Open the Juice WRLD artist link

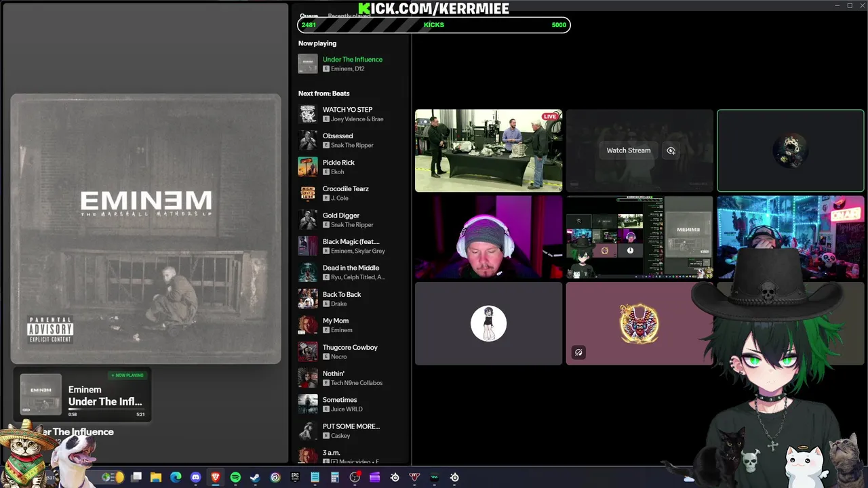[347, 409]
